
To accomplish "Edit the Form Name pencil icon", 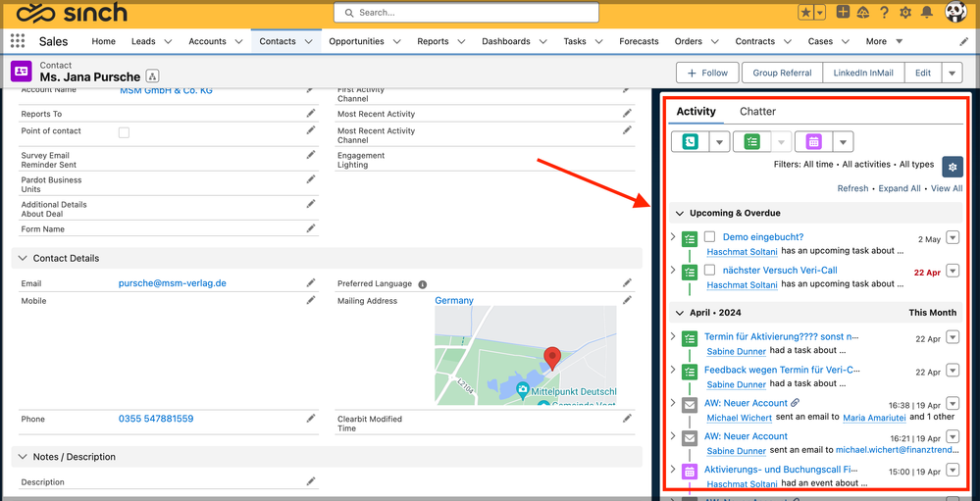I will tap(311, 228).
